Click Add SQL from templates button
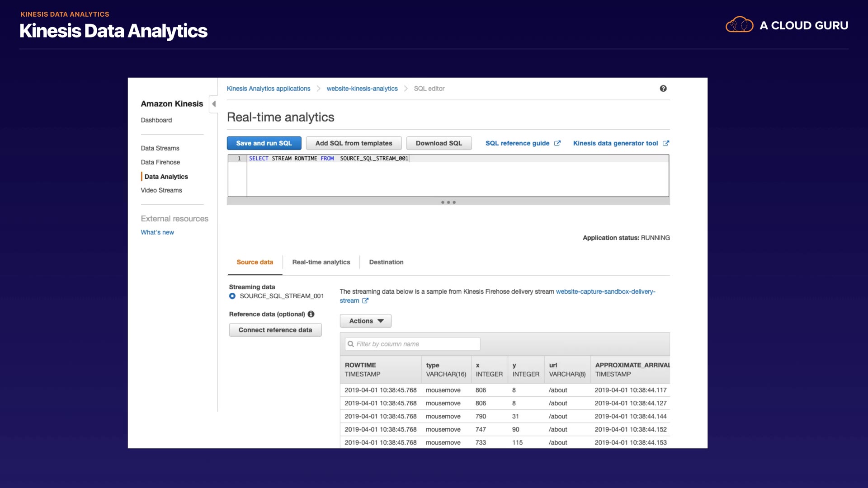The image size is (868, 488). pyautogui.click(x=354, y=143)
